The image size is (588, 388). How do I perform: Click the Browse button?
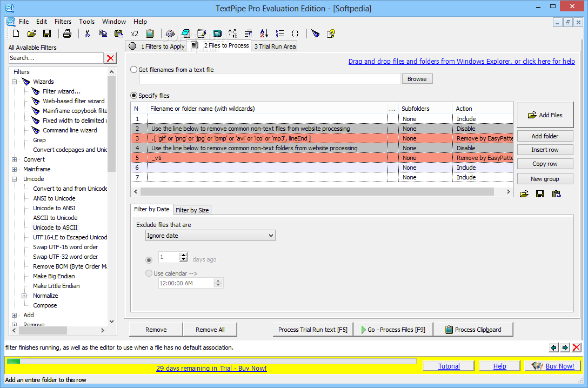pos(417,79)
